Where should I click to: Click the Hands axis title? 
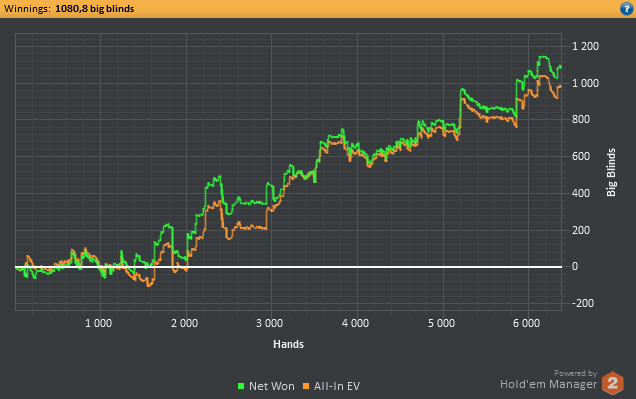tap(288, 344)
